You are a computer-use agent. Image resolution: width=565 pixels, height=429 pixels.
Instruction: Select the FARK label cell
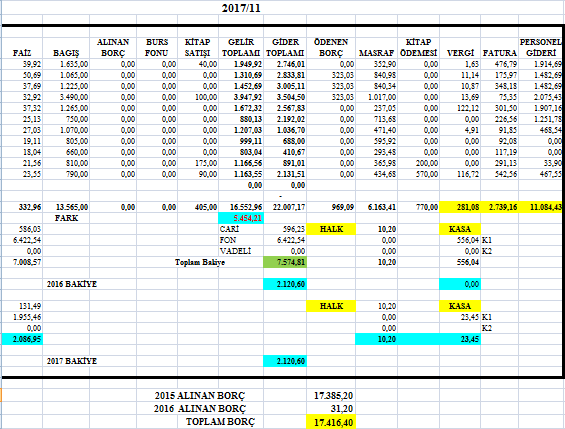point(66,218)
